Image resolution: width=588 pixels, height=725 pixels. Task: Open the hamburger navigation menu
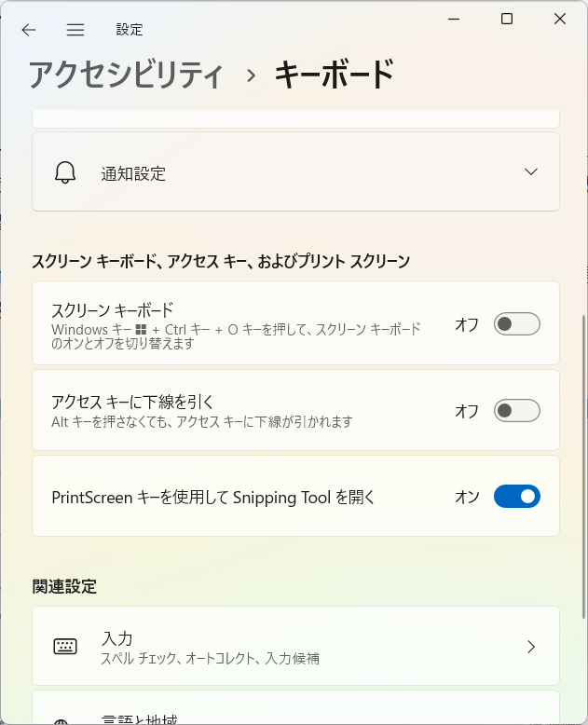tap(75, 30)
